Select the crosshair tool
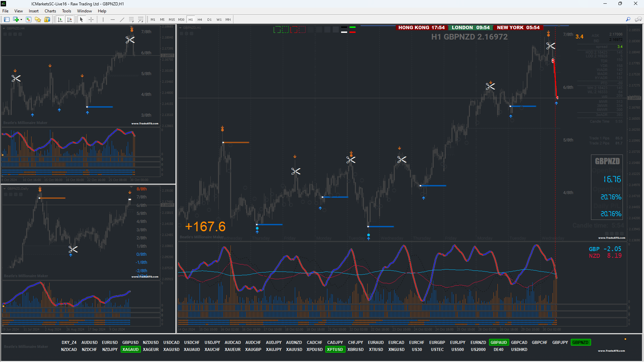Image resolution: width=644 pixels, height=362 pixels. click(91, 19)
